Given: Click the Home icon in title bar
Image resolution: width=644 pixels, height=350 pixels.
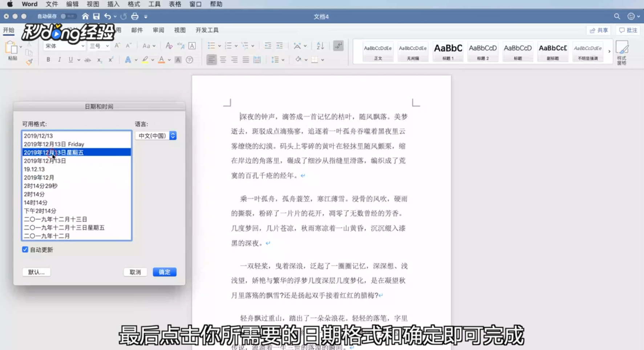Looking at the screenshot, I should pos(85,16).
